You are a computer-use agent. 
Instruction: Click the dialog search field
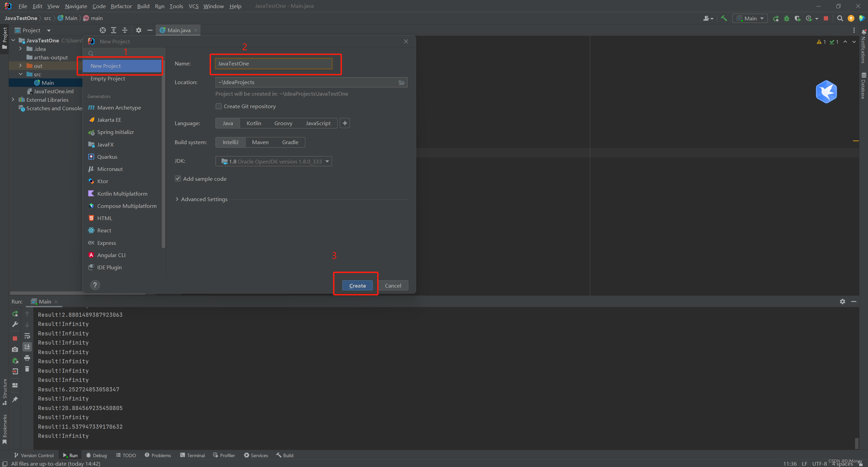pyautogui.click(x=123, y=53)
